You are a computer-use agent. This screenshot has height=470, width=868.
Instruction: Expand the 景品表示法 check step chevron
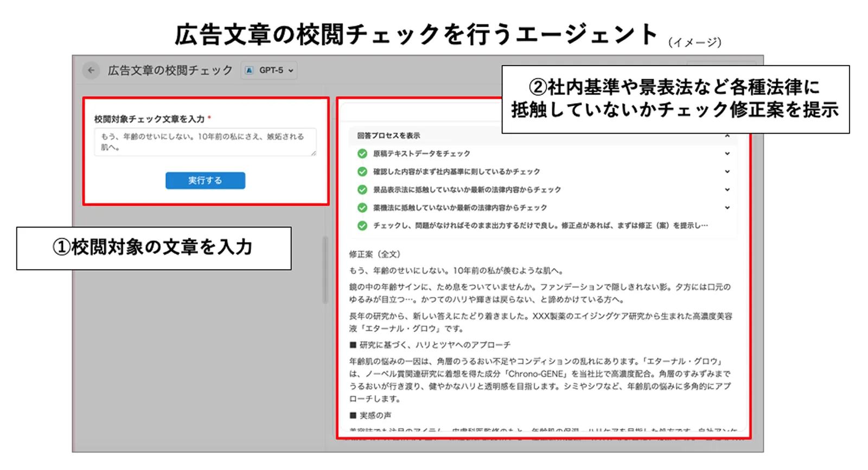727,189
